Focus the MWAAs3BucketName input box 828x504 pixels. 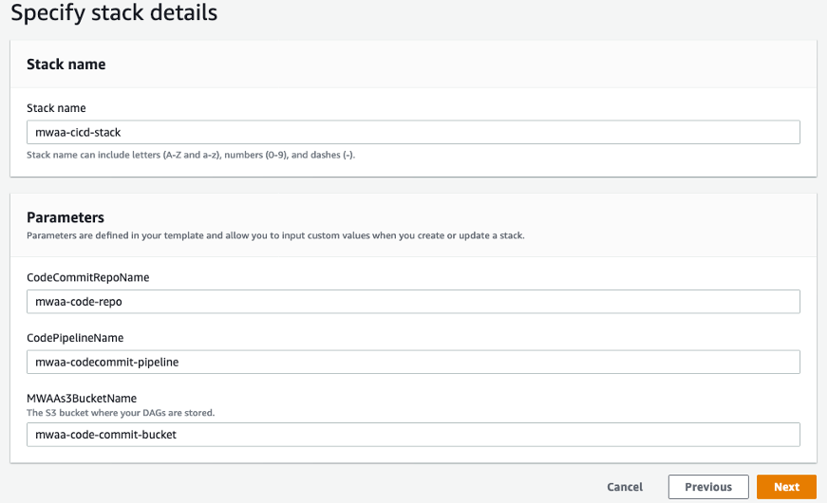click(413, 435)
